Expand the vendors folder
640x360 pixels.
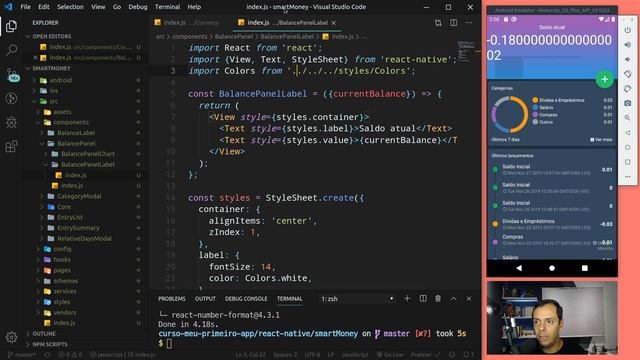click(x=64, y=313)
